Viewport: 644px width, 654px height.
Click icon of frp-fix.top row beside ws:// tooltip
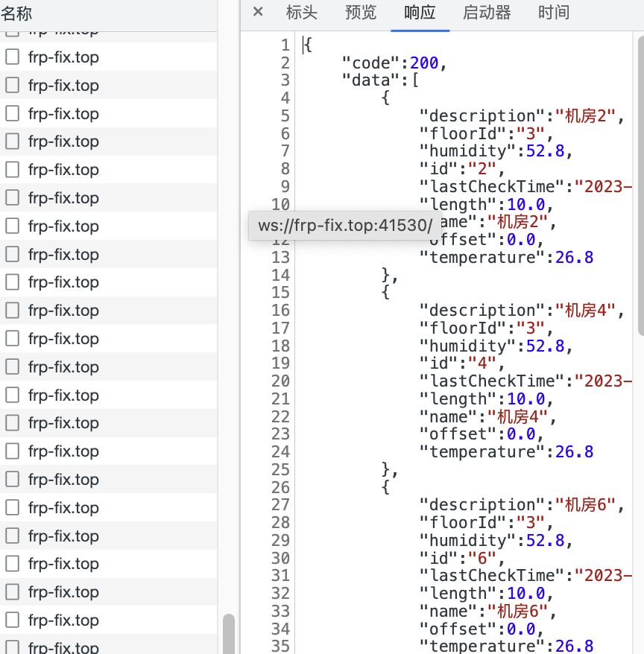(x=12, y=226)
